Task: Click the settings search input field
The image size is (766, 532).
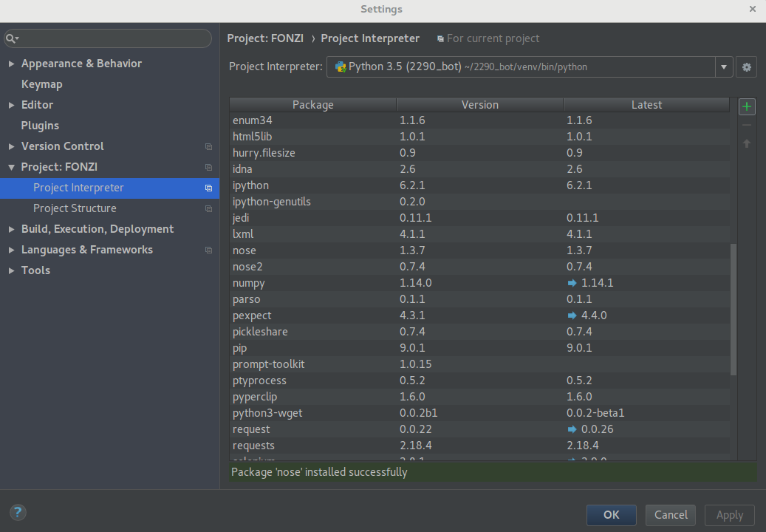Action: (108, 38)
